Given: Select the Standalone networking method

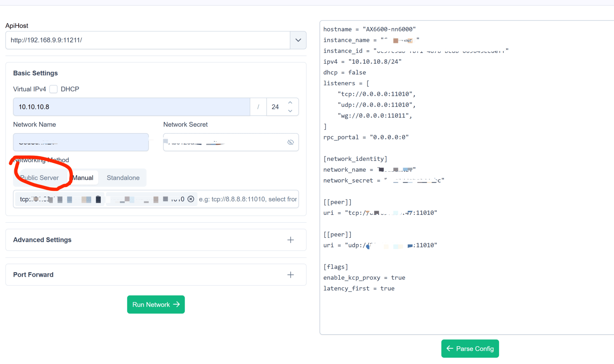Looking at the screenshot, I should pyautogui.click(x=123, y=178).
